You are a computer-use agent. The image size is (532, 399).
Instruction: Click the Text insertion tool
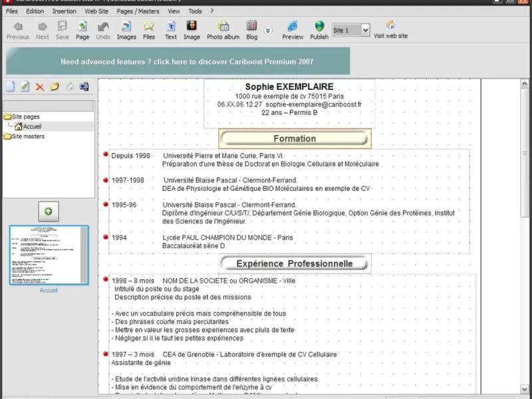coord(171,29)
